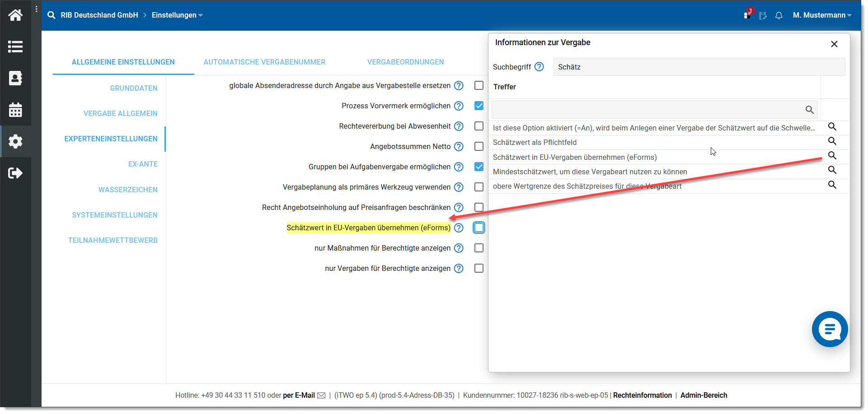Click the logout arrow icon in sidebar
This screenshot has height=414, width=868.
(x=15, y=173)
